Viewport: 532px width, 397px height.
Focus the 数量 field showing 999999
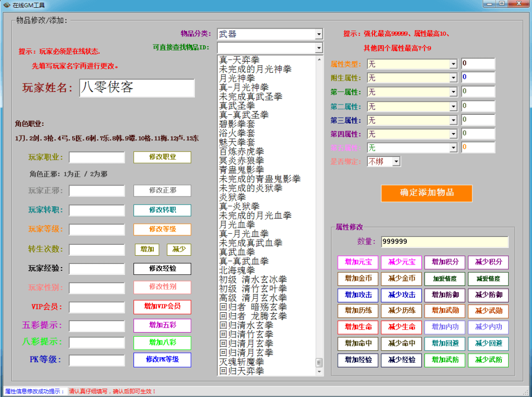[444, 242]
